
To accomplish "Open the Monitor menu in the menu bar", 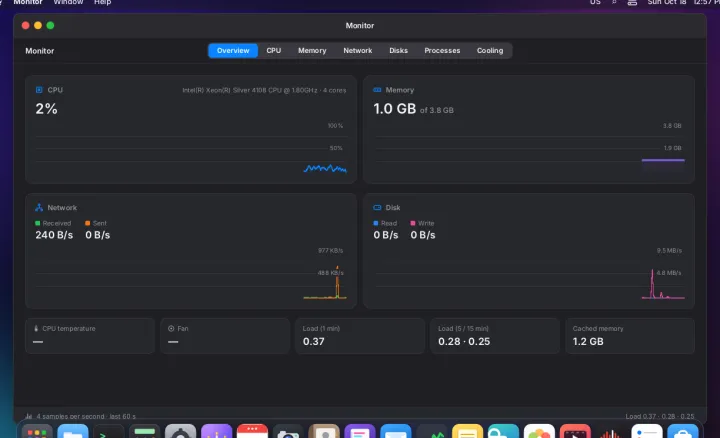I will [28, 2].
